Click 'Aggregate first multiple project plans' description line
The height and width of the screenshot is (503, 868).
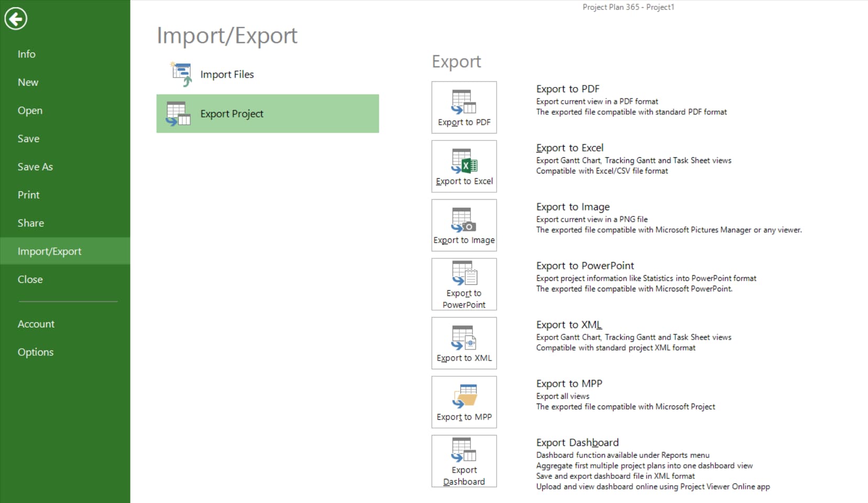(644, 466)
